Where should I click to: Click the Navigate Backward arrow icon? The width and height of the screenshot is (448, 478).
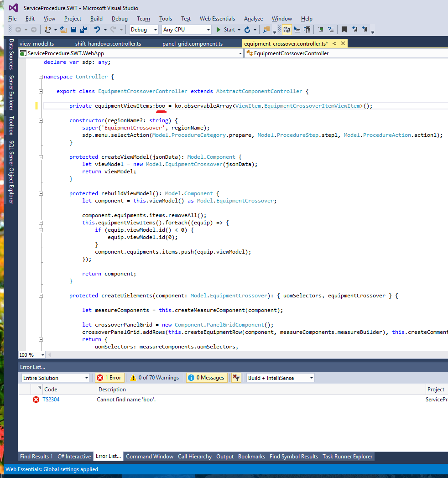point(18,30)
